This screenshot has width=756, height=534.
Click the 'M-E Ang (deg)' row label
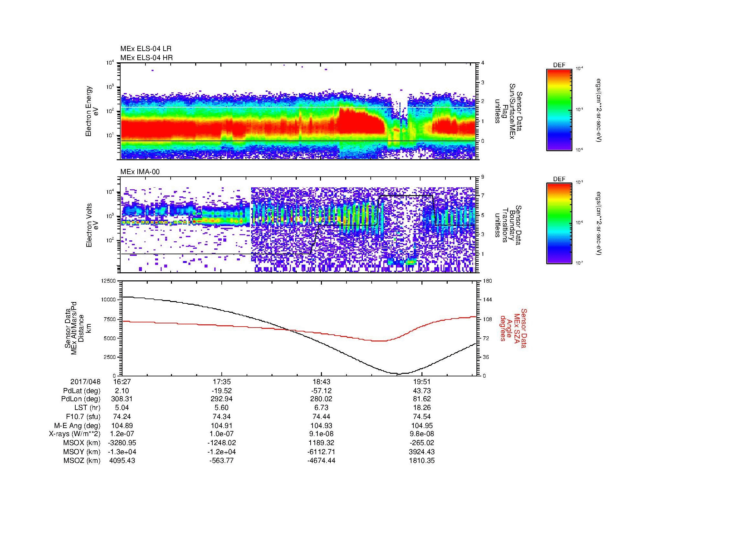click(x=77, y=425)
